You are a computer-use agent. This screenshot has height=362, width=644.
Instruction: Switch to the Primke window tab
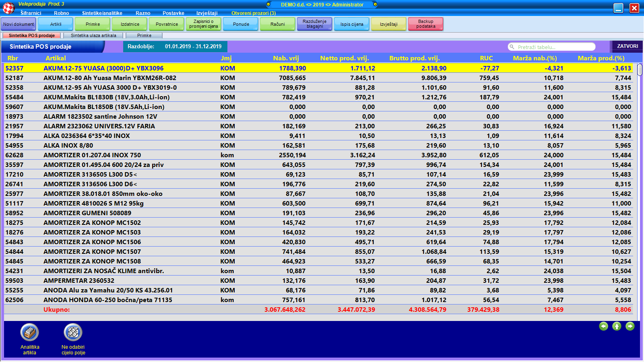tap(144, 35)
